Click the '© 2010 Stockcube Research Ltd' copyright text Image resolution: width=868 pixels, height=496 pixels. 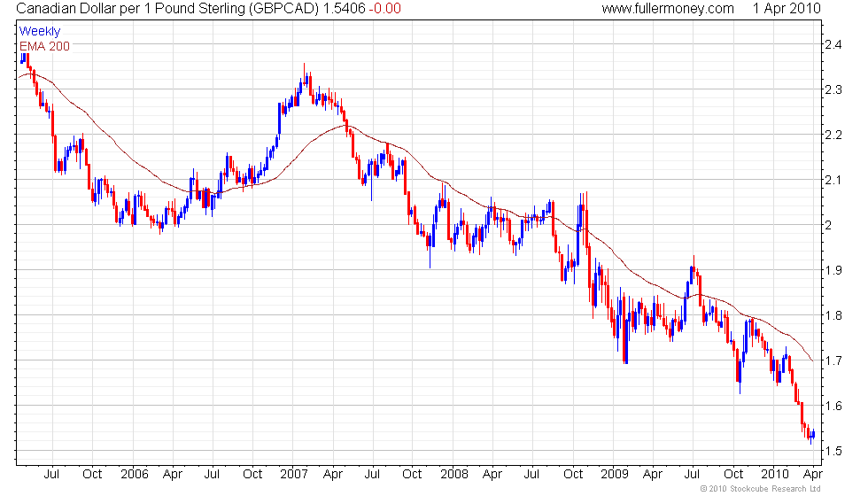(760, 489)
